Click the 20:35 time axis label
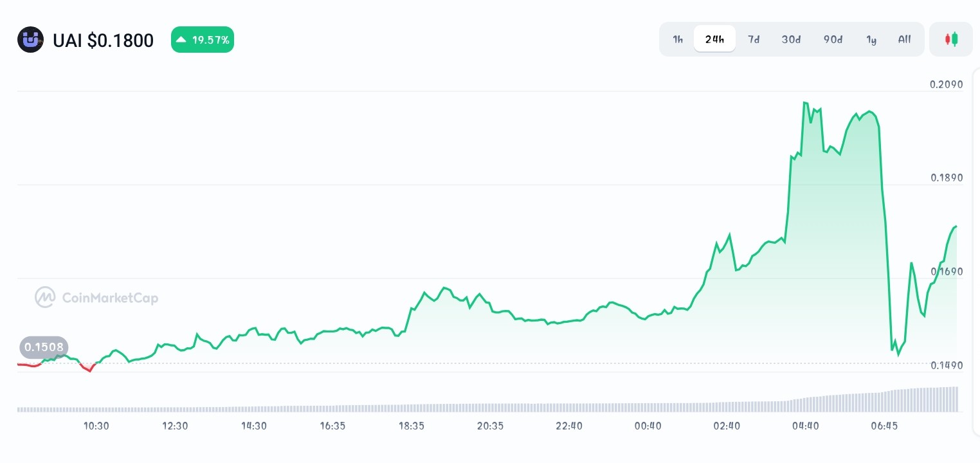The image size is (980, 463). (490, 426)
